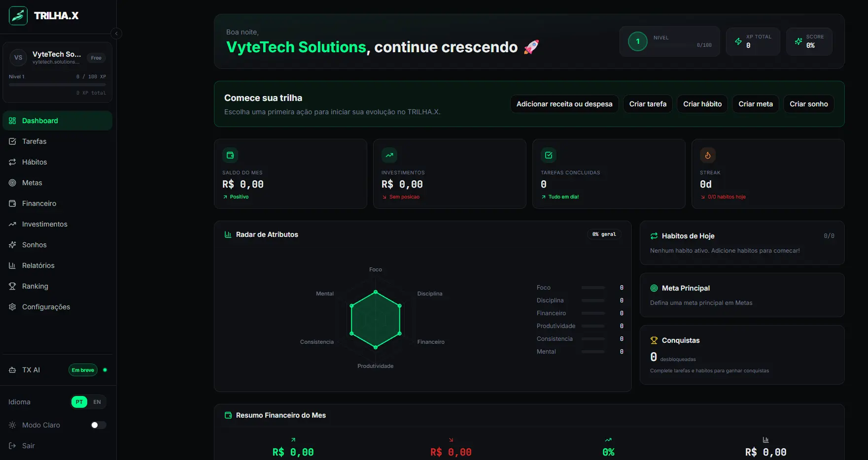This screenshot has height=460, width=868.
Task: Go to Investimentos
Action: (x=58, y=224)
